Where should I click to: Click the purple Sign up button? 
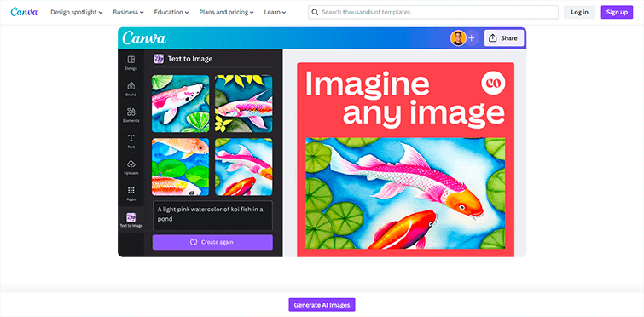pos(617,12)
